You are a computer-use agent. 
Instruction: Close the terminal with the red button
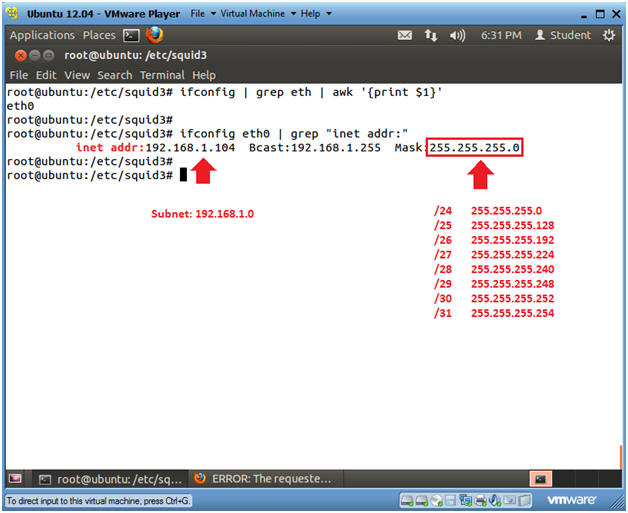(x=20, y=55)
